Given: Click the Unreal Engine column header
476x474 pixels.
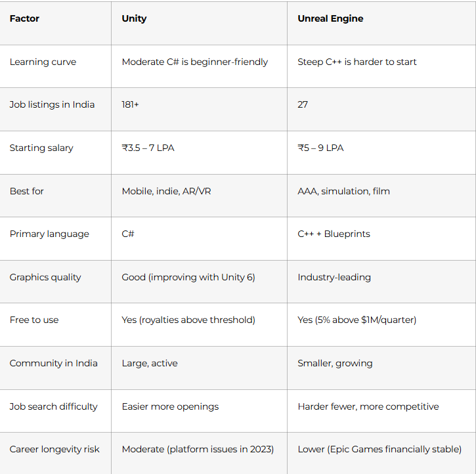Looking at the screenshot, I should point(330,18).
